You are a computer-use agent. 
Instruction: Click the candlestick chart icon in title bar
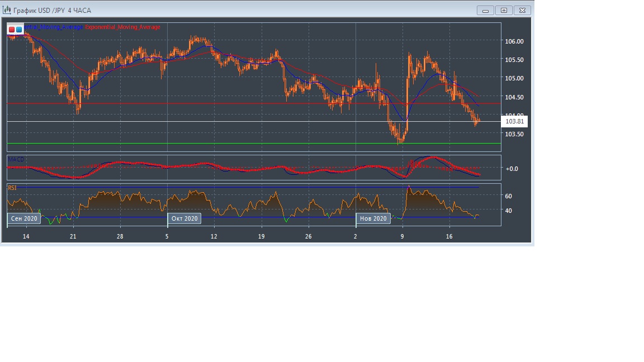7,10
